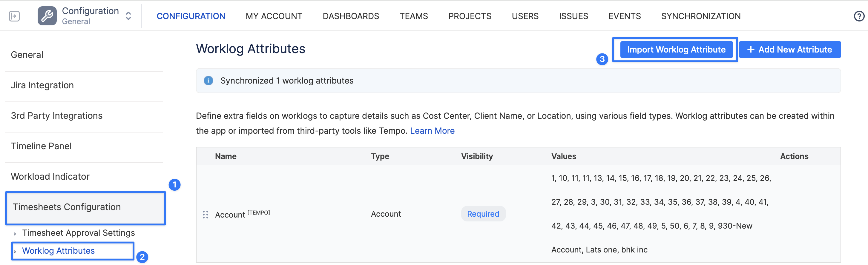Click the Configuration wrench icon

point(47,16)
